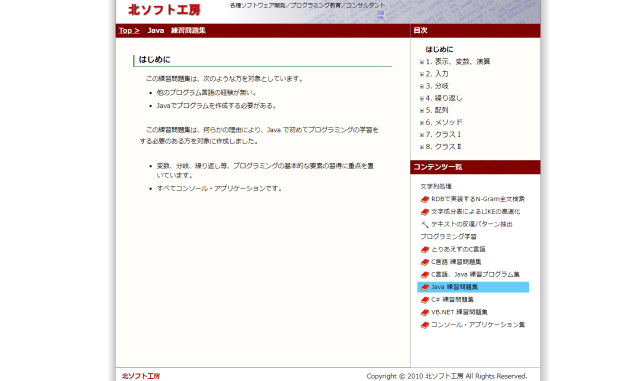Click the プログラミング学習 category label
The width and height of the screenshot is (640, 381).
pos(448,236)
